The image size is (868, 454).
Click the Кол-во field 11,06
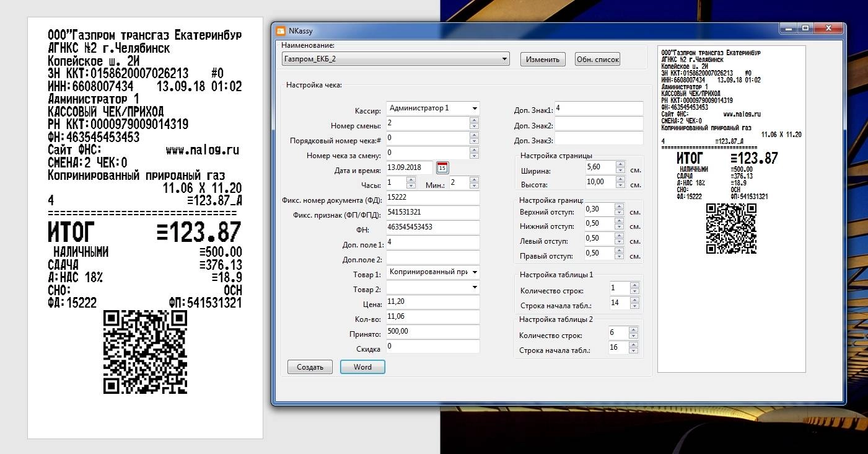tap(432, 317)
